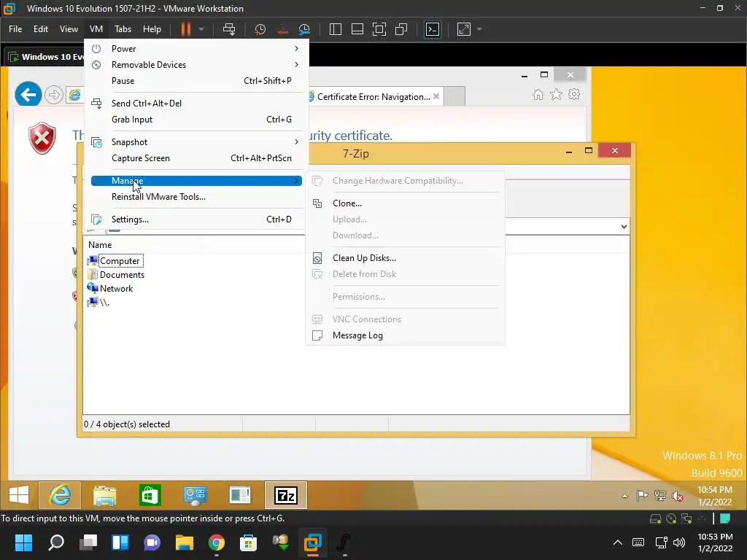Enter full screen mode via toolbar icon
The image size is (747, 560).
(x=379, y=29)
